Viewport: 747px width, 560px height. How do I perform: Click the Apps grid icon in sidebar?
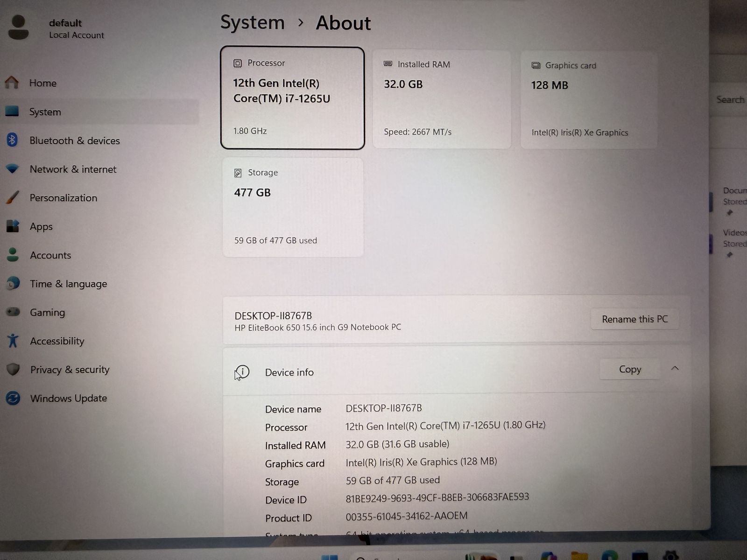tap(13, 226)
